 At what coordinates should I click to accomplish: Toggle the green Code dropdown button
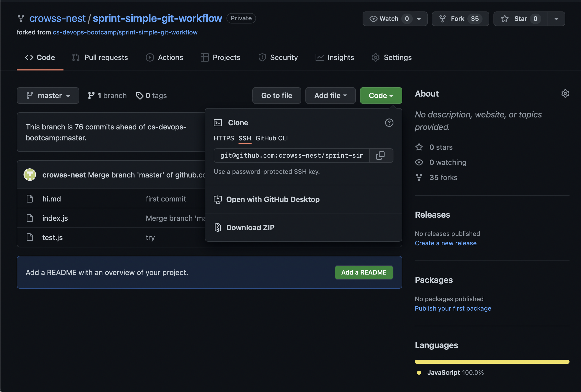click(381, 96)
